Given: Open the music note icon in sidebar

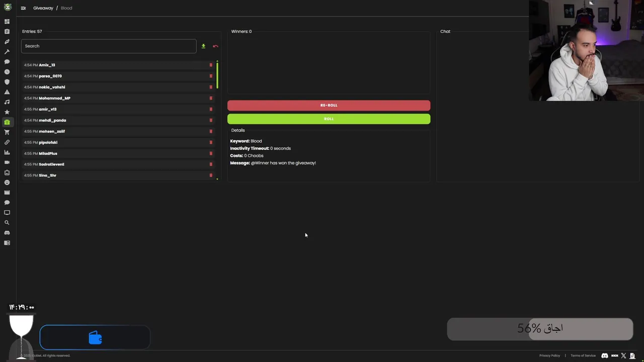Looking at the screenshot, I should (7, 102).
